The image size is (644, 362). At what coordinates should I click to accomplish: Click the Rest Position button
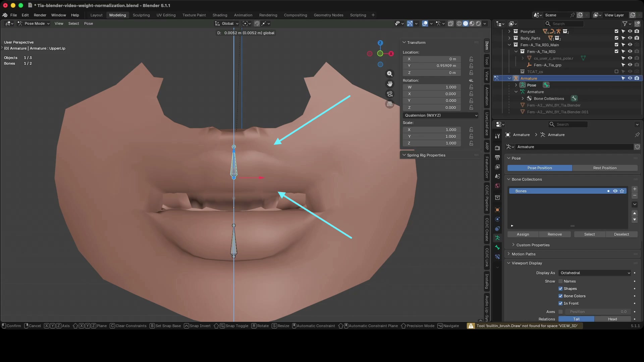605,168
